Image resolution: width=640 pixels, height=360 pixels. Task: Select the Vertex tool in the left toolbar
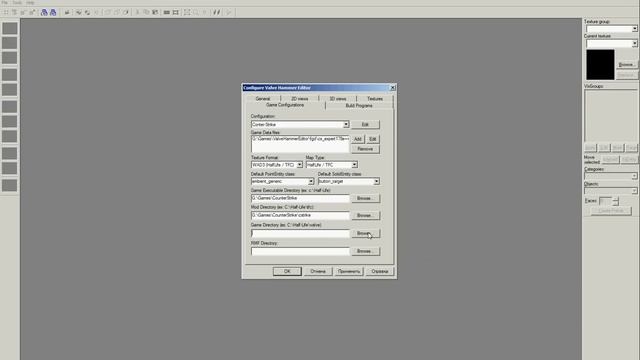pos(10,168)
